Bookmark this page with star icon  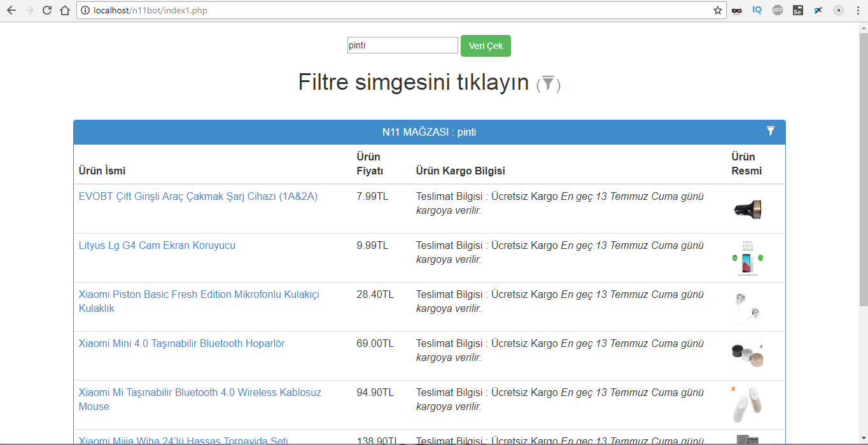point(718,10)
